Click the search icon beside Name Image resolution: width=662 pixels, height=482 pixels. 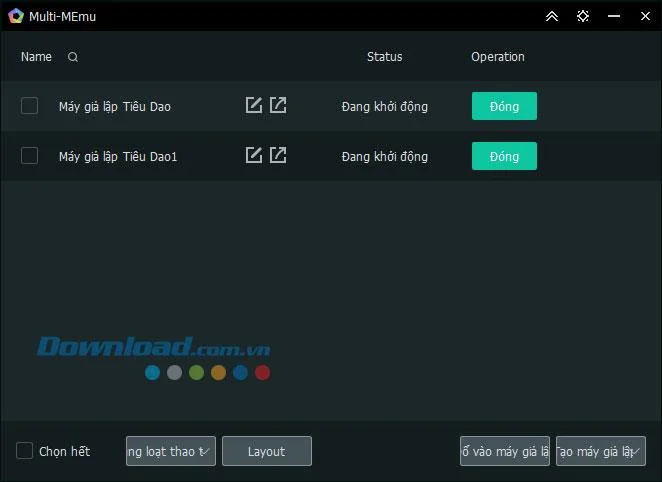point(73,57)
